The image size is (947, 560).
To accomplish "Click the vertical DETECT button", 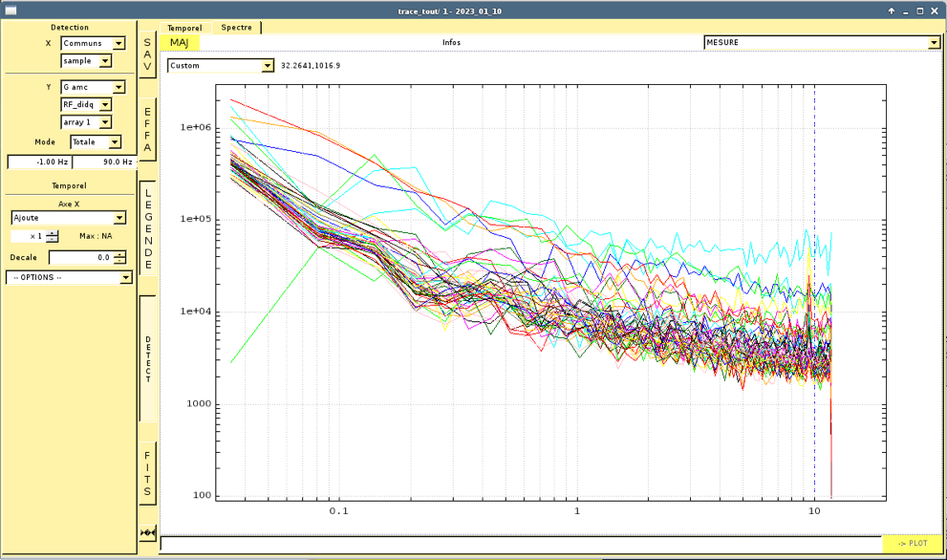I will 148,358.
